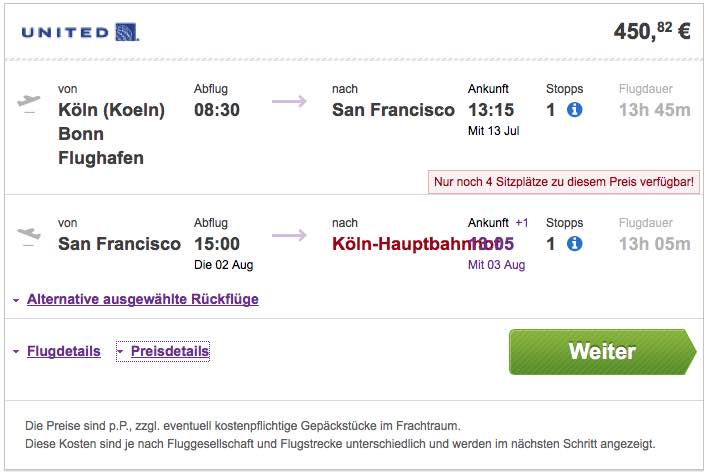
Task: Click the return Flugdauer 13h 05m
Action: click(x=654, y=243)
